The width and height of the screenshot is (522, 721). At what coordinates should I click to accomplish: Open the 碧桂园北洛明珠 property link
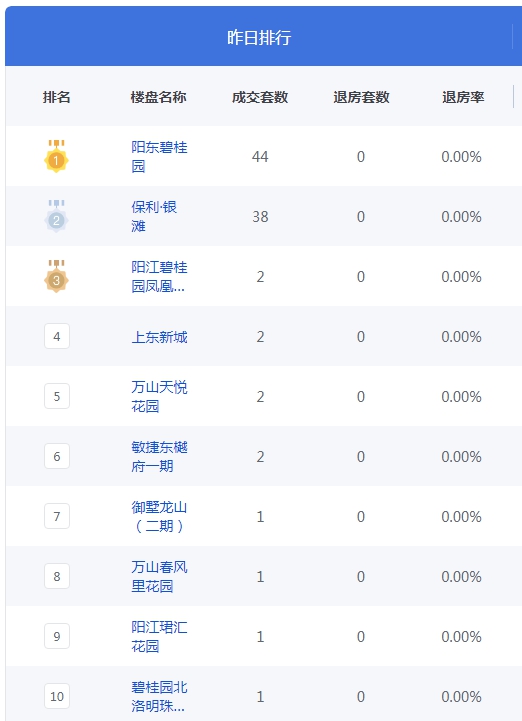tap(159, 697)
